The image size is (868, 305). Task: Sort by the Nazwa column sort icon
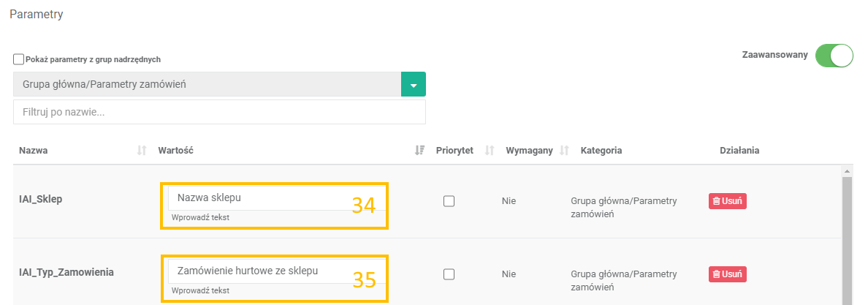pos(142,151)
